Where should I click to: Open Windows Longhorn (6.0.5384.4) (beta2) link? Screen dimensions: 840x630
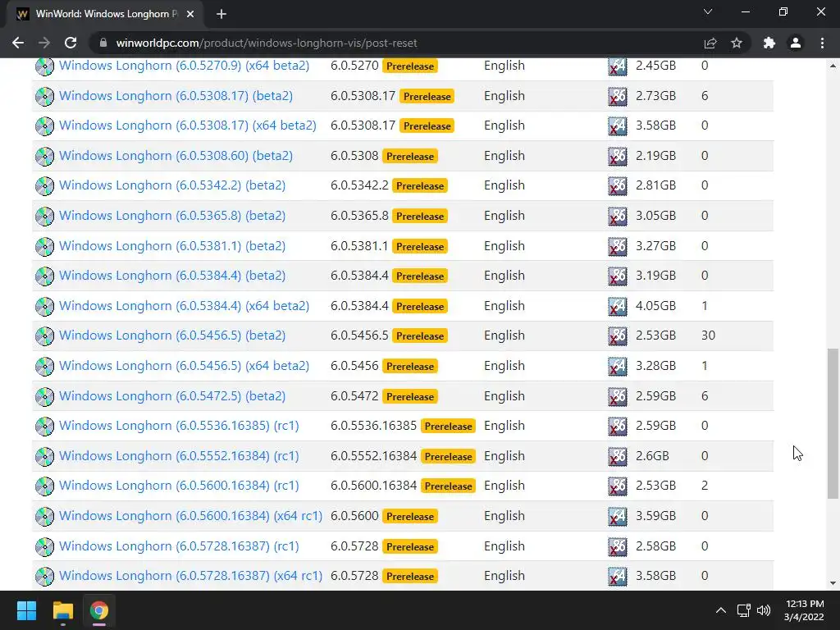(x=172, y=276)
